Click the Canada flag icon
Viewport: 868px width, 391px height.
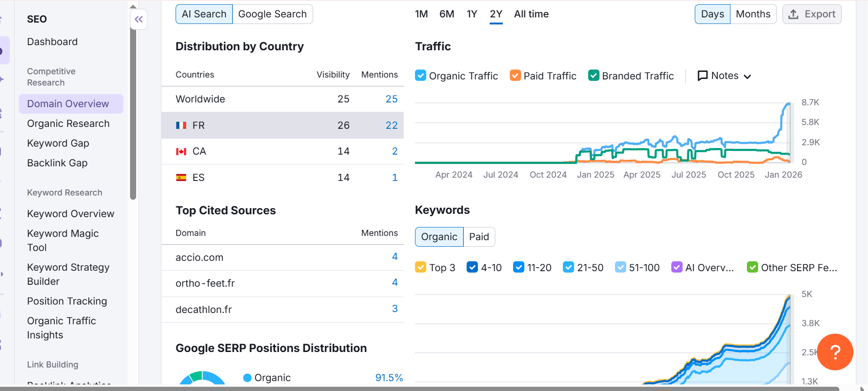pos(181,151)
